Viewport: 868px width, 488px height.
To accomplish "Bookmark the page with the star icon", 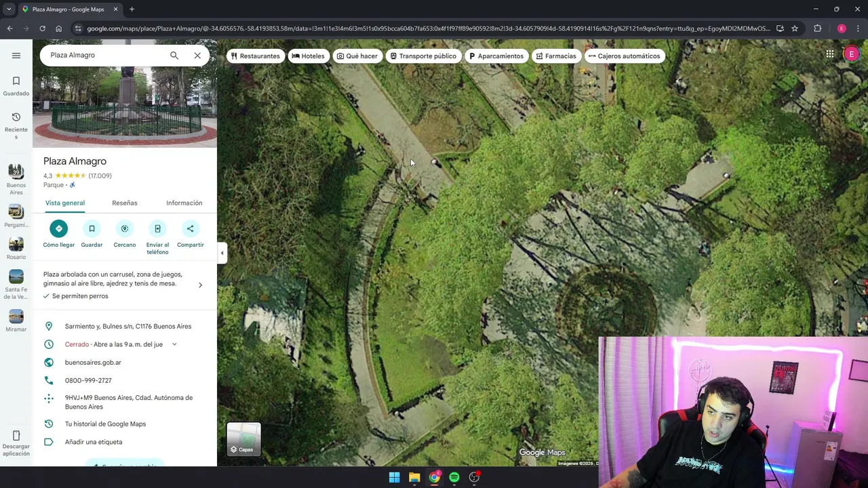I will pos(795,28).
